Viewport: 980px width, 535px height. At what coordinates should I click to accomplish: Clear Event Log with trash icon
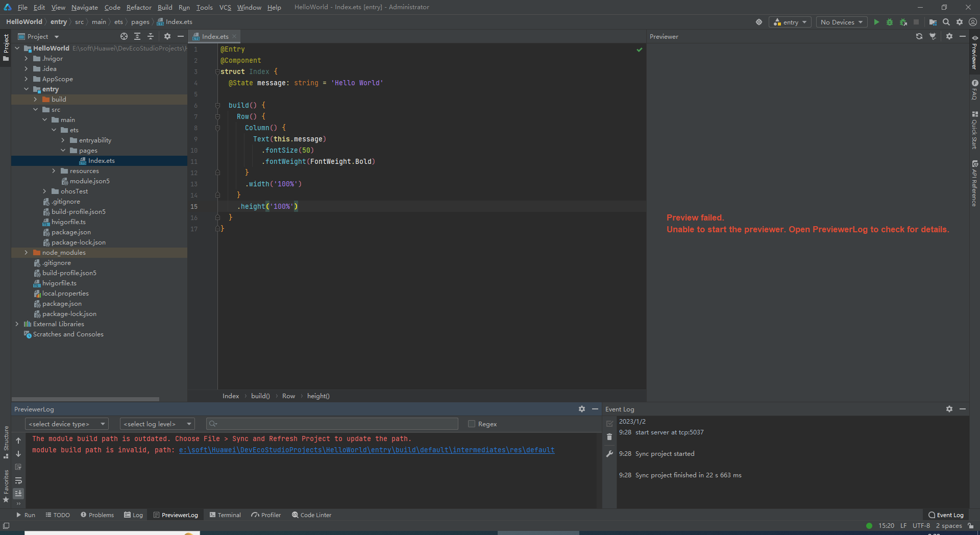click(609, 437)
